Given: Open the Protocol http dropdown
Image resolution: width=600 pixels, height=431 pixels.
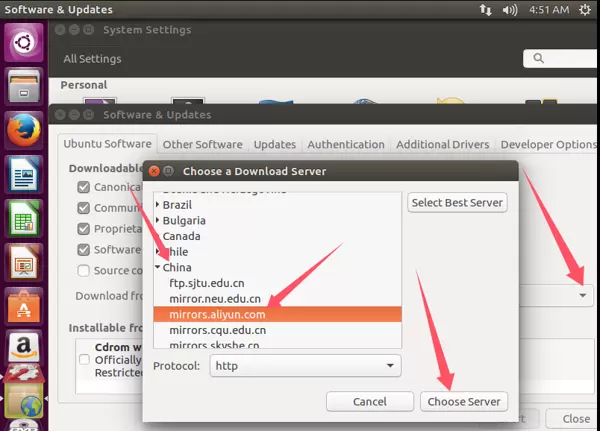Looking at the screenshot, I should coord(304,366).
